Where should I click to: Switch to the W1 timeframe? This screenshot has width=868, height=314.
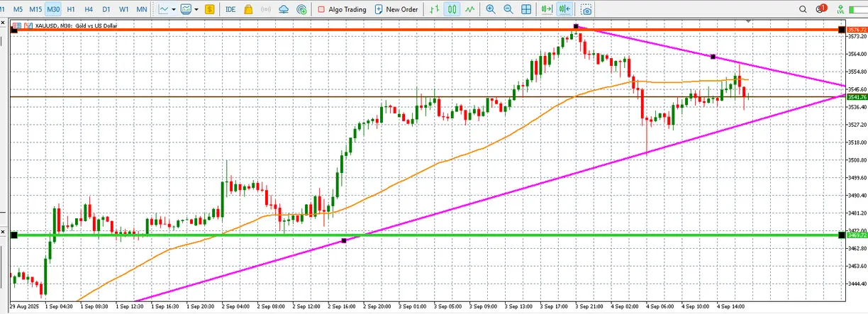pos(124,9)
